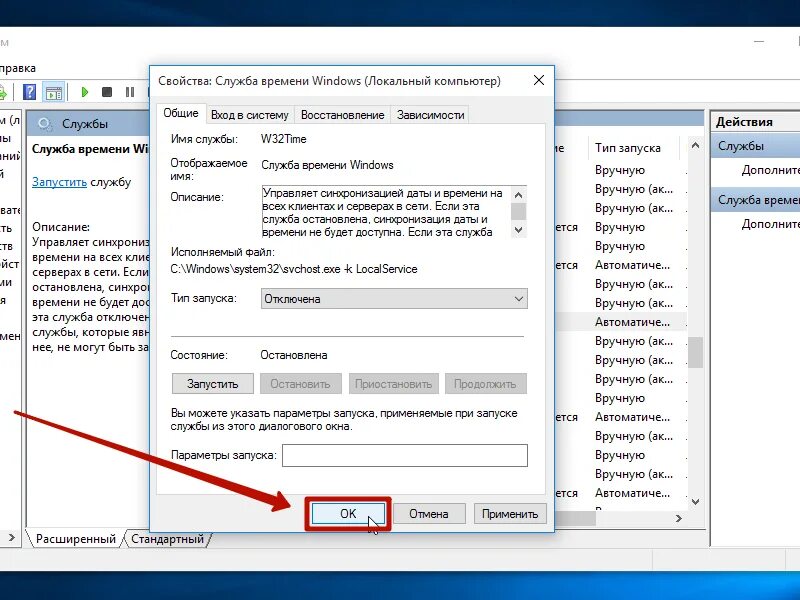This screenshot has width=800, height=600.
Task: Click the Отмена button
Action: pos(429,514)
